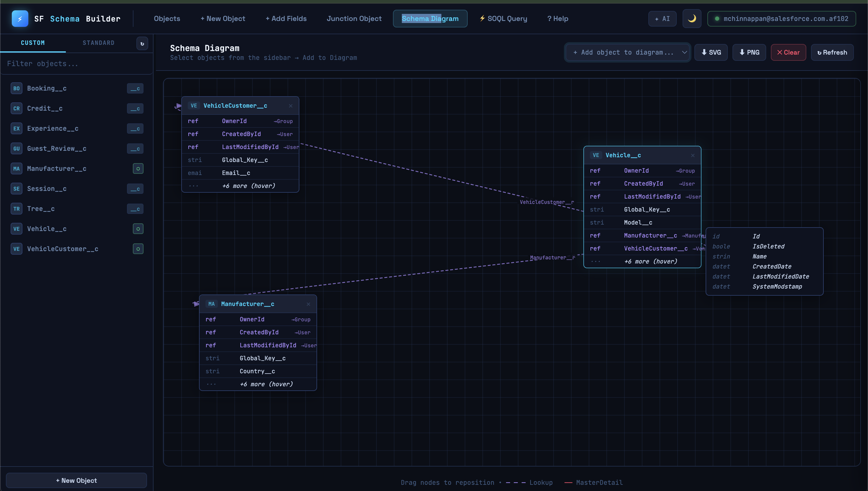This screenshot has width=868, height=491.
Task: Open the SOQL Query tab
Action: click(x=503, y=19)
